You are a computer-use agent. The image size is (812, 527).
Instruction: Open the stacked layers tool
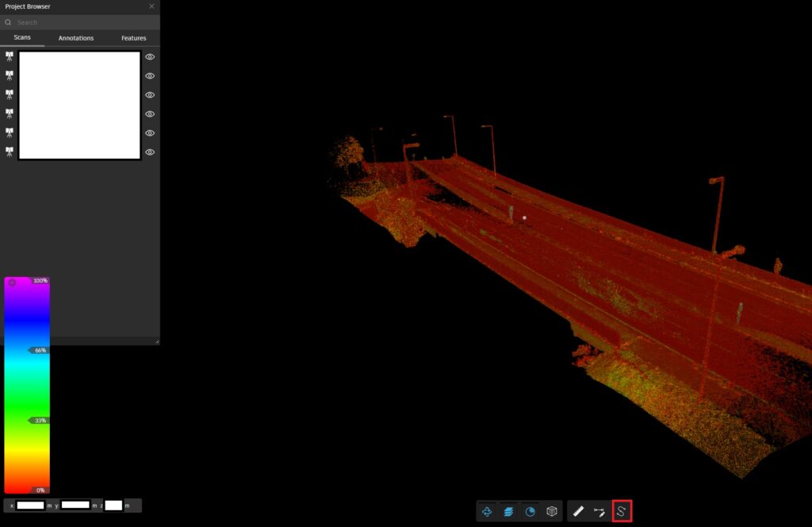(x=508, y=512)
